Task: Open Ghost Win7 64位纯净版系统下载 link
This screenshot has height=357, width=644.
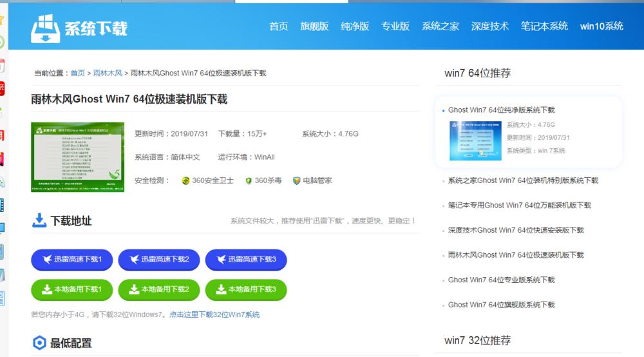Action: (501, 110)
